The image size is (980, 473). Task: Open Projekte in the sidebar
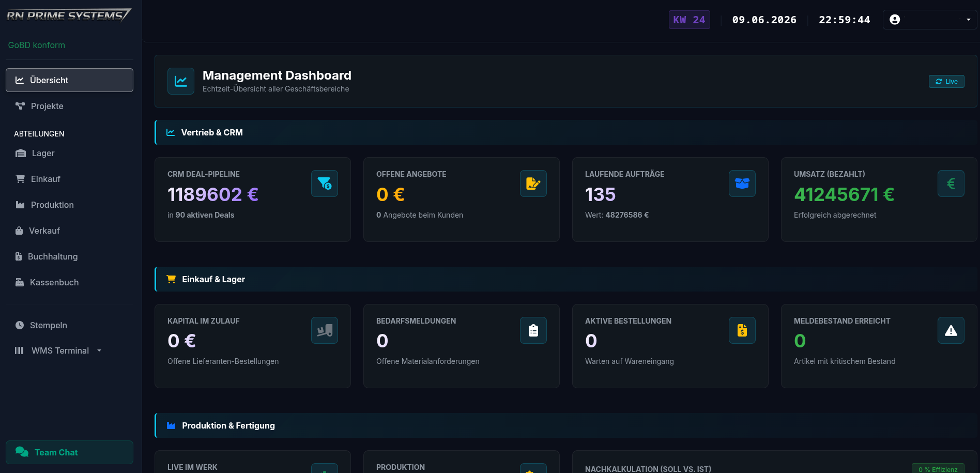[x=69, y=106]
